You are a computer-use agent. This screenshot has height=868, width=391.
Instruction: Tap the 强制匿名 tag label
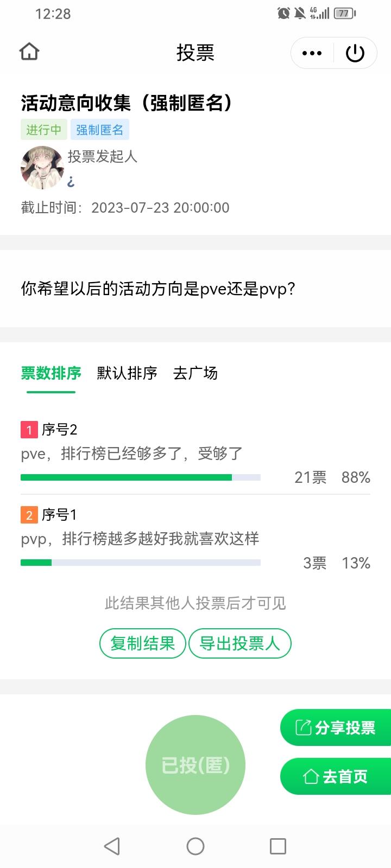pos(99,130)
